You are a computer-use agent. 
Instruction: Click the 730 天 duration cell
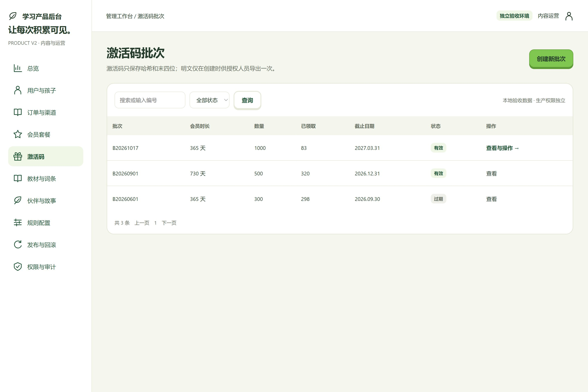198,174
